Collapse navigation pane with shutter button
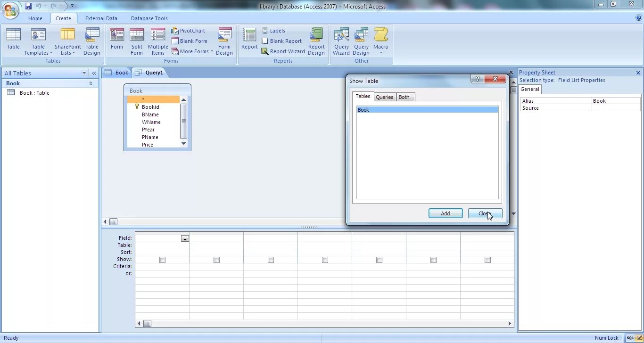The width and height of the screenshot is (644, 343). [x=94, y=73]
